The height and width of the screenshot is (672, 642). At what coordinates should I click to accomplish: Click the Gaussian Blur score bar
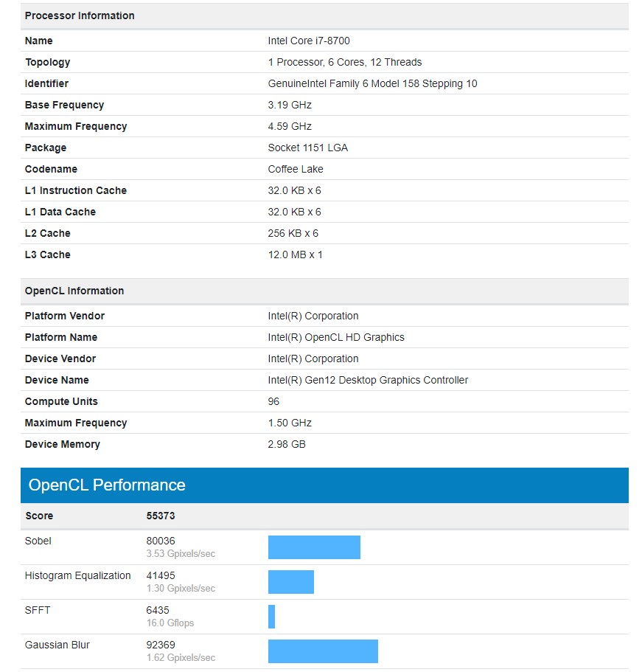[x=323, y=651]
